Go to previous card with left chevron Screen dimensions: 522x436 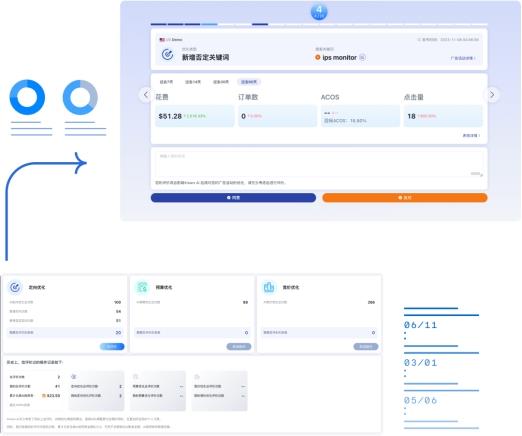pyautogui.click(x=146, y=95)
